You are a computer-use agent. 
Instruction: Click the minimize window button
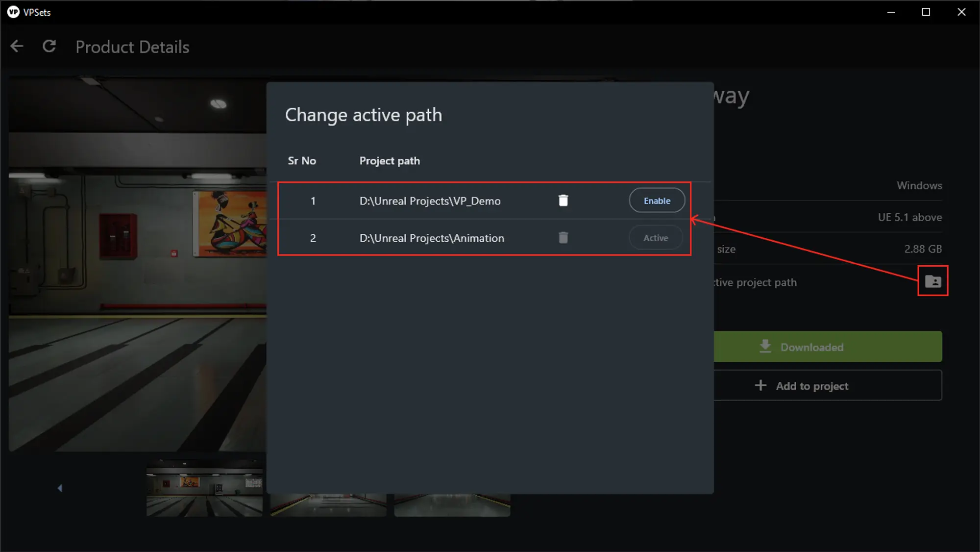(891, 11)
